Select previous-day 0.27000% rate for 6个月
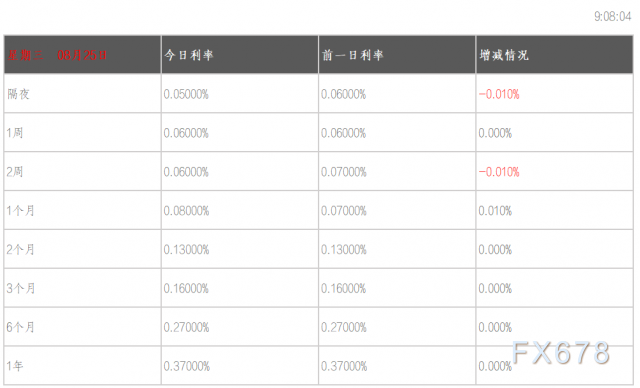Image resolution: width=640 pixels, height=388 pixels. [344, 327]
